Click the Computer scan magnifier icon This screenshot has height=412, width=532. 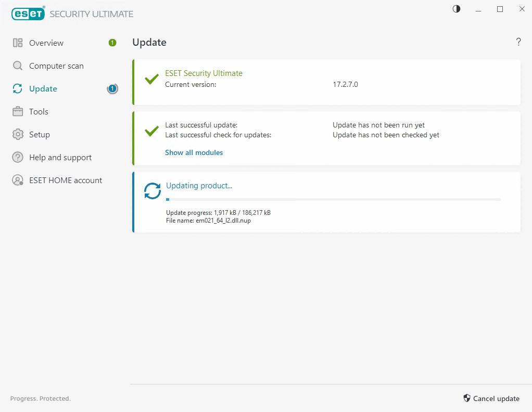[18, 66]
